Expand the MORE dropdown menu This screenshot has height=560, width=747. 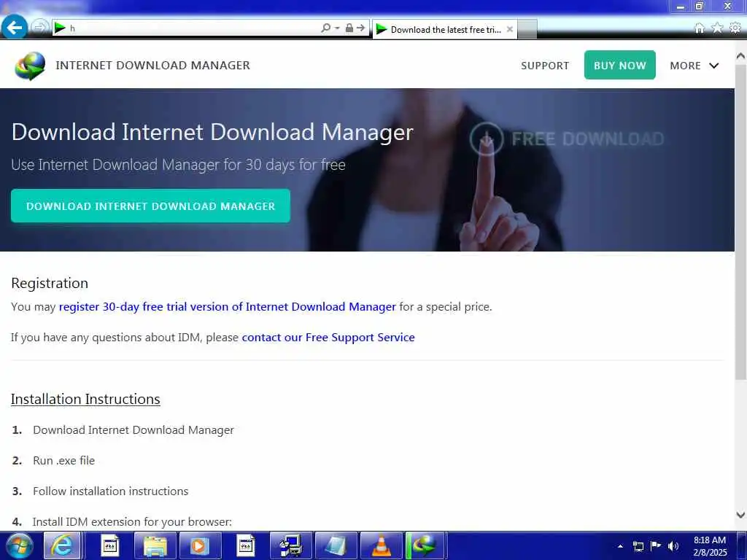pos(694,66)
